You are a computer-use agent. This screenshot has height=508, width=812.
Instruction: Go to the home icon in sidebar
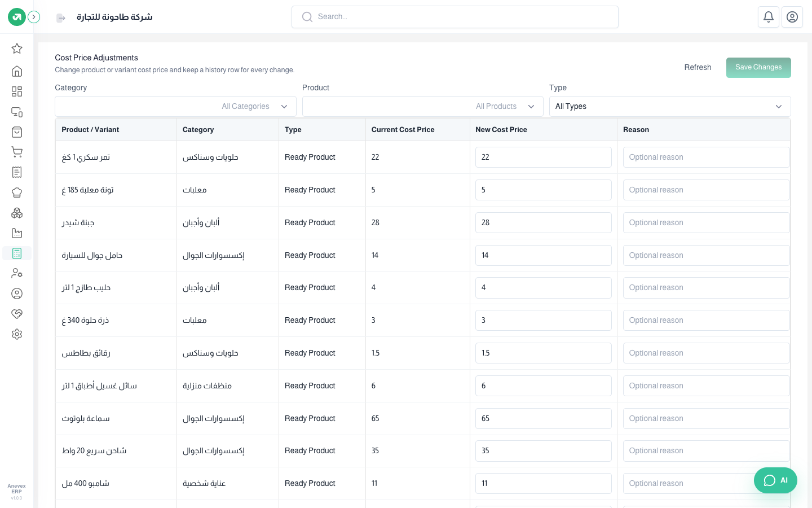point(17,71)
